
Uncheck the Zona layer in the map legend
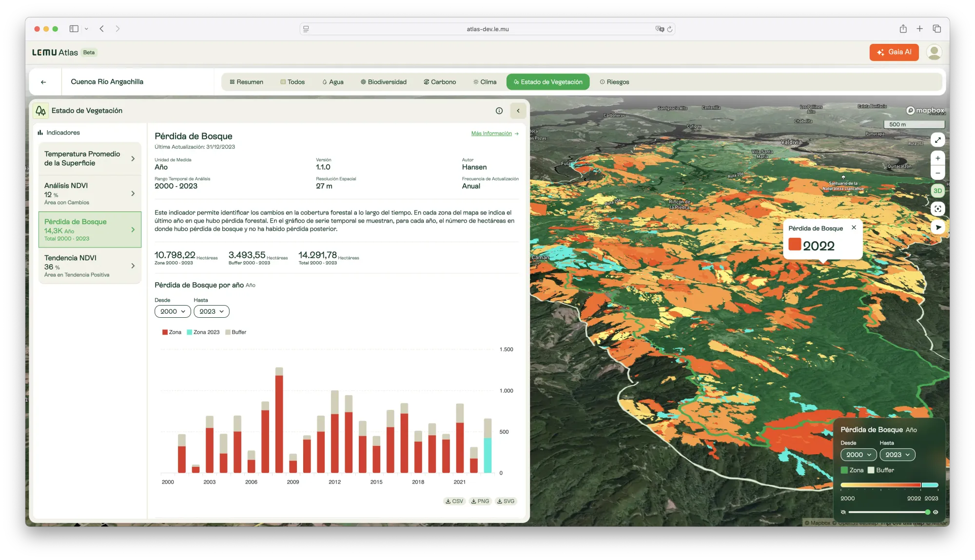click(x=844, y=470)
